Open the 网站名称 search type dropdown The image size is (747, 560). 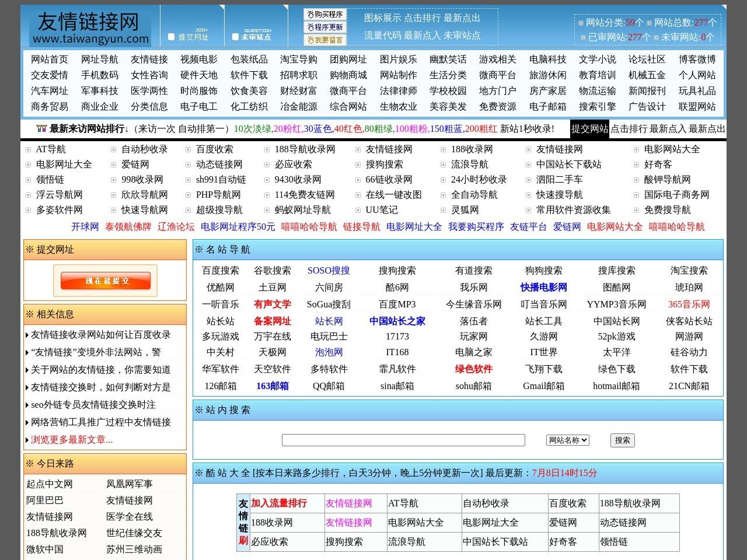568,440
